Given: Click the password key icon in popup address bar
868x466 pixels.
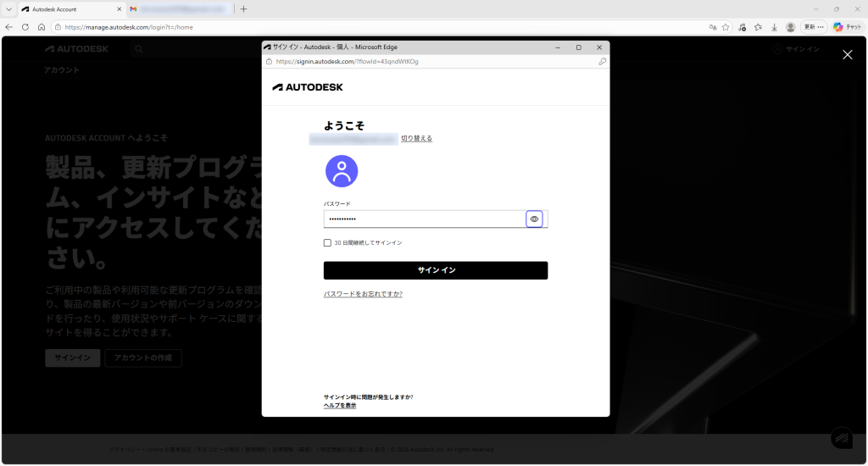Looking at the screenshot, I should (602, 62).
